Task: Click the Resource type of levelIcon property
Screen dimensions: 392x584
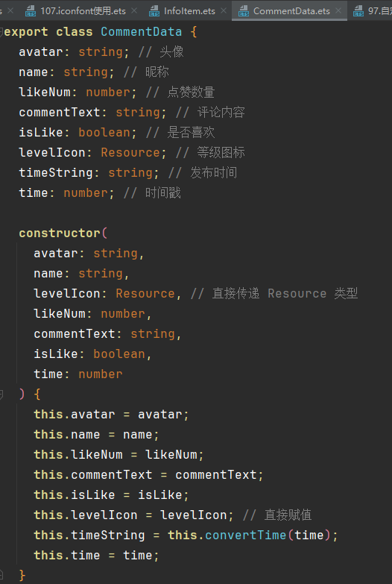Action: (x=130, y=153)
